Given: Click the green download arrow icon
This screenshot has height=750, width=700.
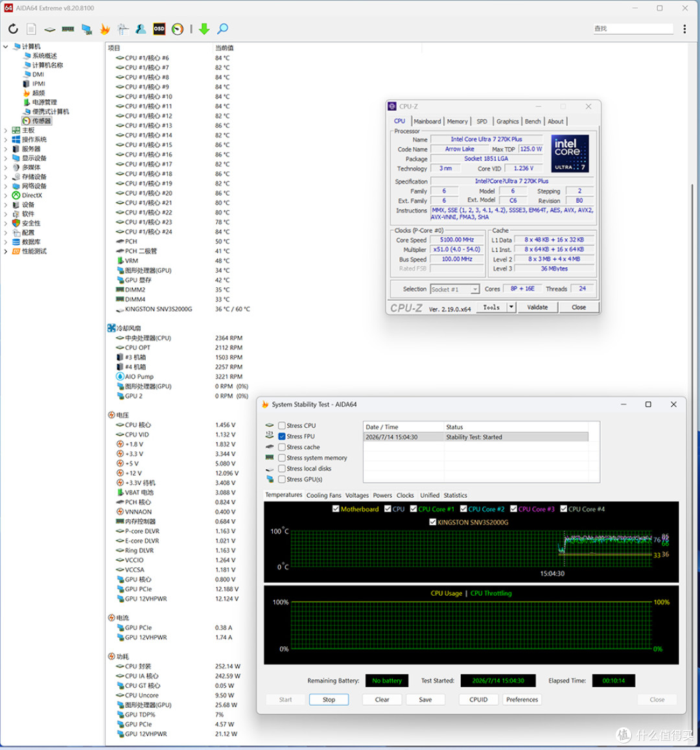Looking at the screenshot, I should point(204,29).
